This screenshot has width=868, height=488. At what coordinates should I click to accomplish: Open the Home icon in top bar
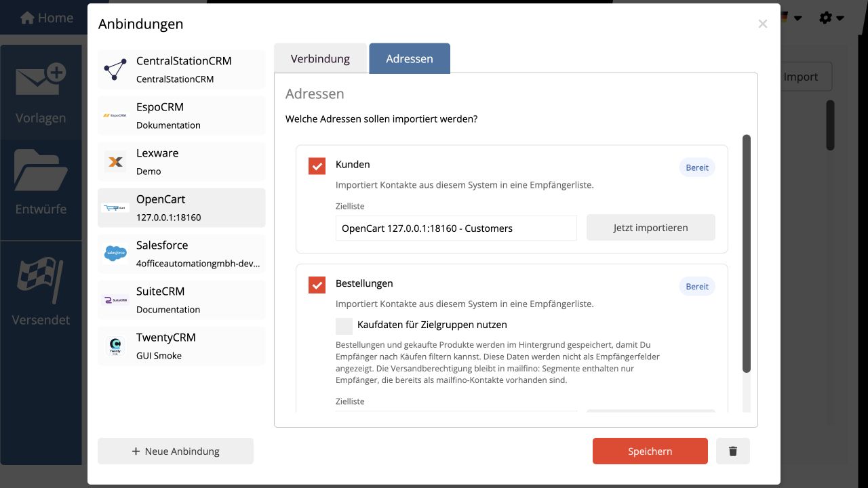(27, 18)
